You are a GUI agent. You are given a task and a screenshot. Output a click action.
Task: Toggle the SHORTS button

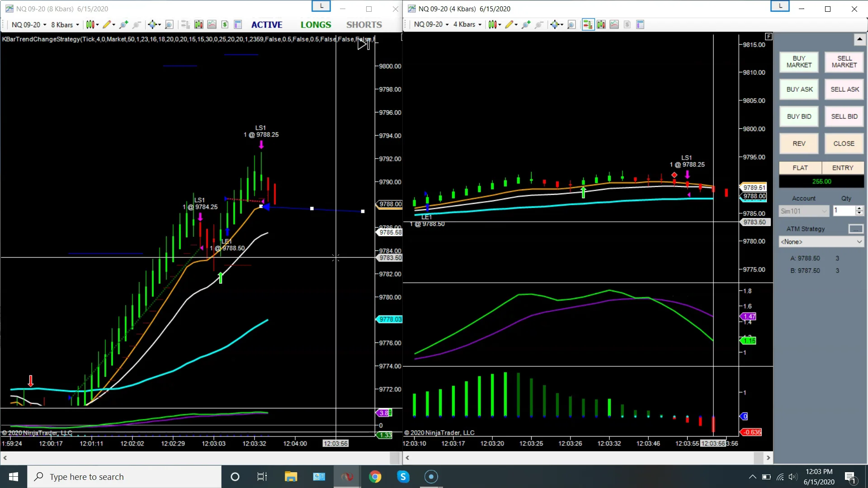point(364,25)
